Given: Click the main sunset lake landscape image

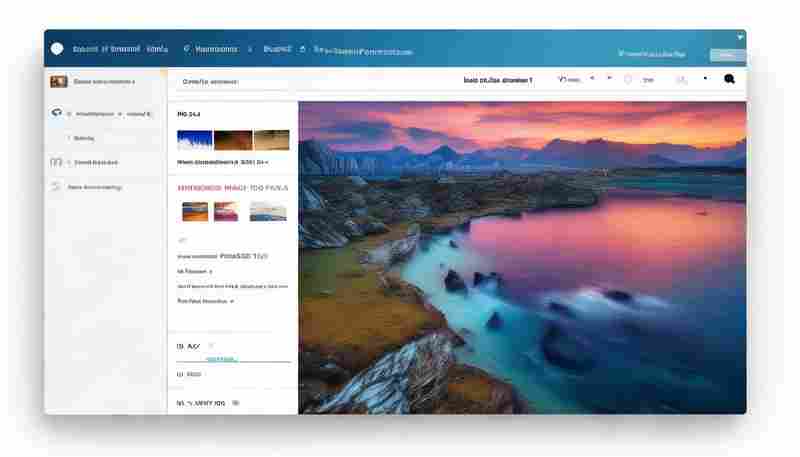Looking at the screenshot, I should pos(522,258).
